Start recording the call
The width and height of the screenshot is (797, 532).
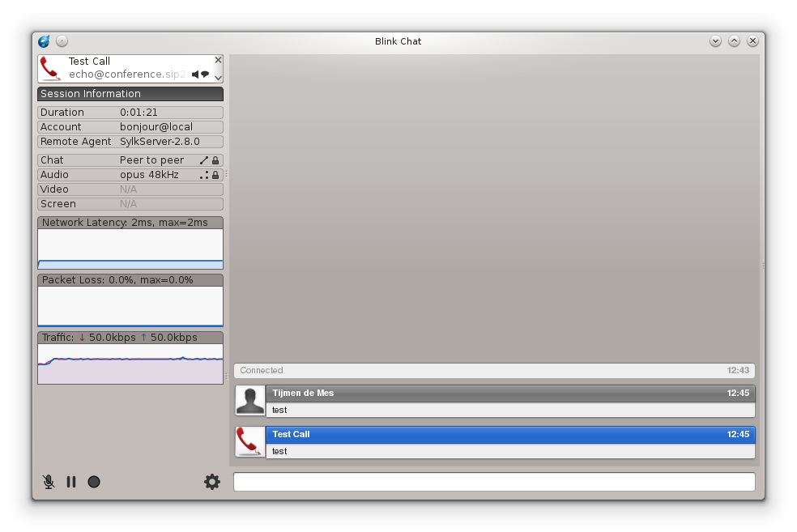coord(94,482)
